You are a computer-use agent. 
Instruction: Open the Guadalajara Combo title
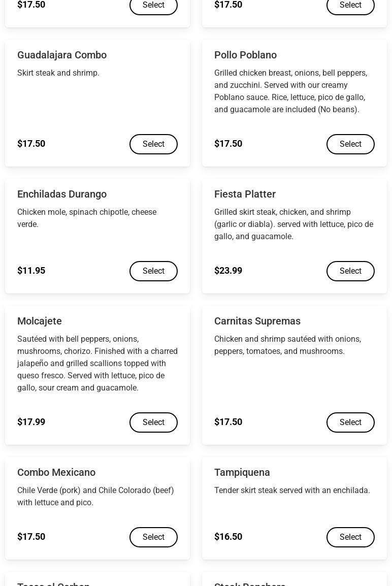[x=62, y=55]
